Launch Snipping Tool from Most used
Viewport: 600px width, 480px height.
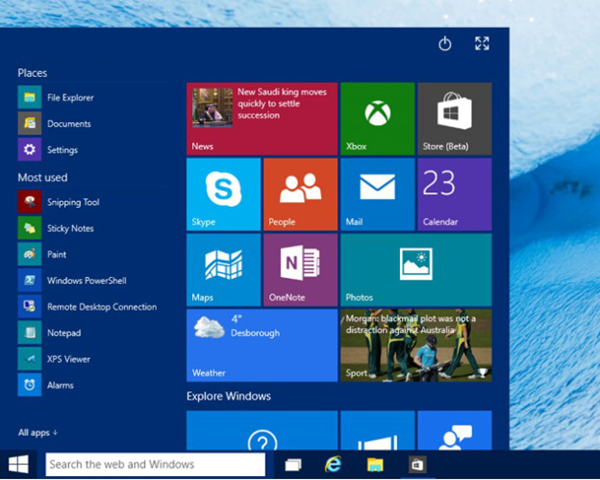point(72,202)
